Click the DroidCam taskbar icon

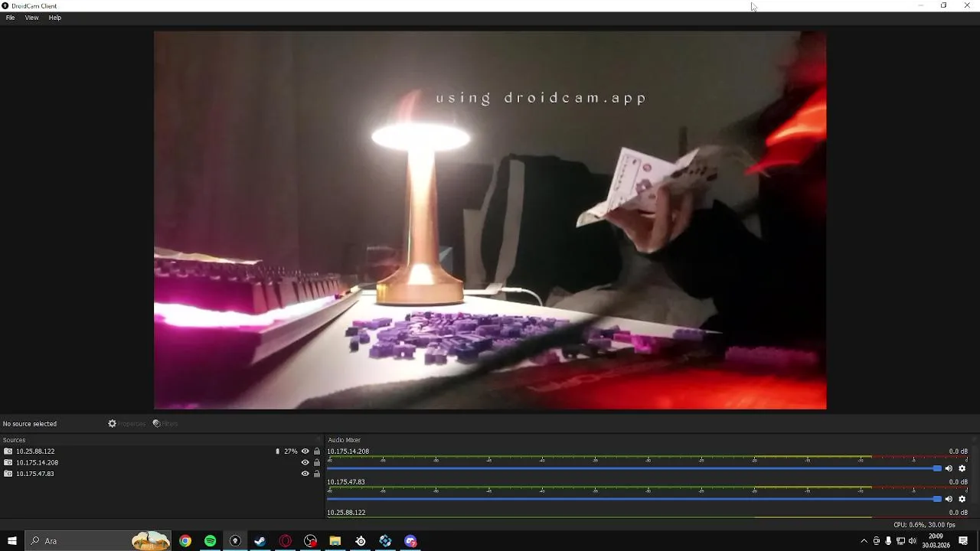[235, 541]
